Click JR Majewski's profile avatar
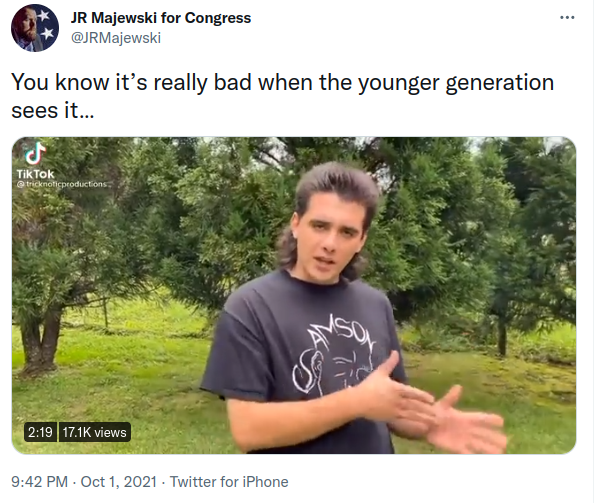Image resolution: width=596 pixels, height=503 pixels. click(x=35, y=28)
